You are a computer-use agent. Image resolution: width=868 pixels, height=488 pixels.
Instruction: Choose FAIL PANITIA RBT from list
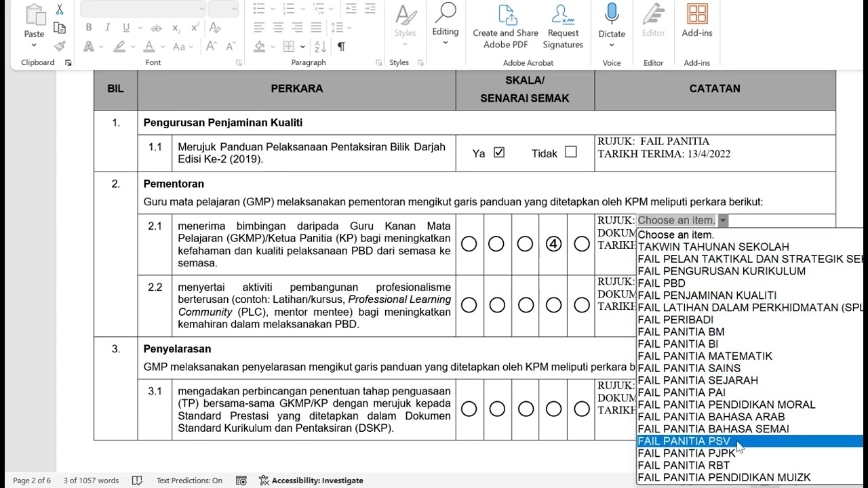750,465
